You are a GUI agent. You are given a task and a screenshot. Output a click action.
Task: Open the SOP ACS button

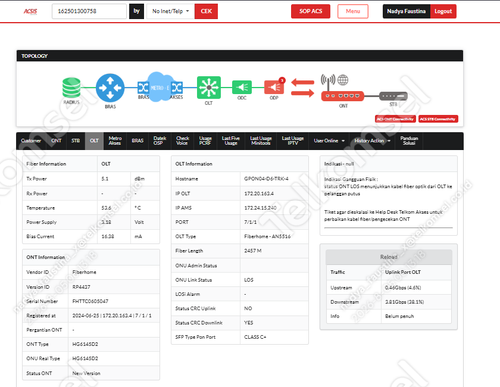pyautogui.click(x=311, y=11)
